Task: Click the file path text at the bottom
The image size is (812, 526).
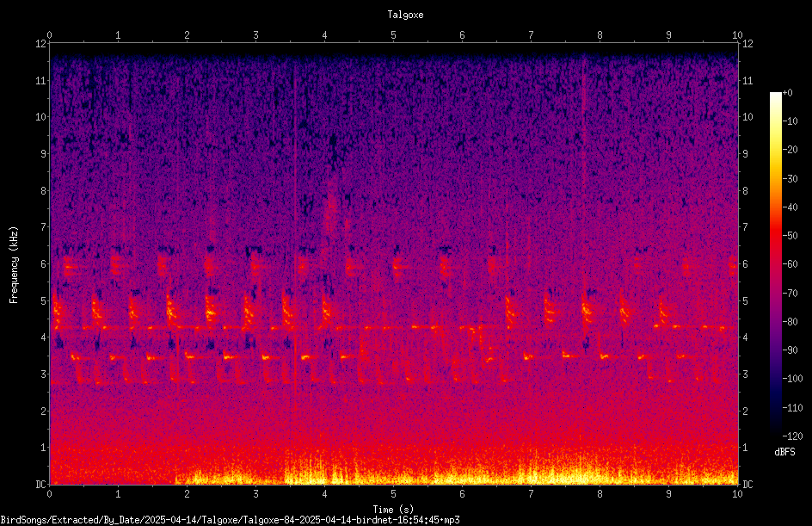Action: point(230,520)
